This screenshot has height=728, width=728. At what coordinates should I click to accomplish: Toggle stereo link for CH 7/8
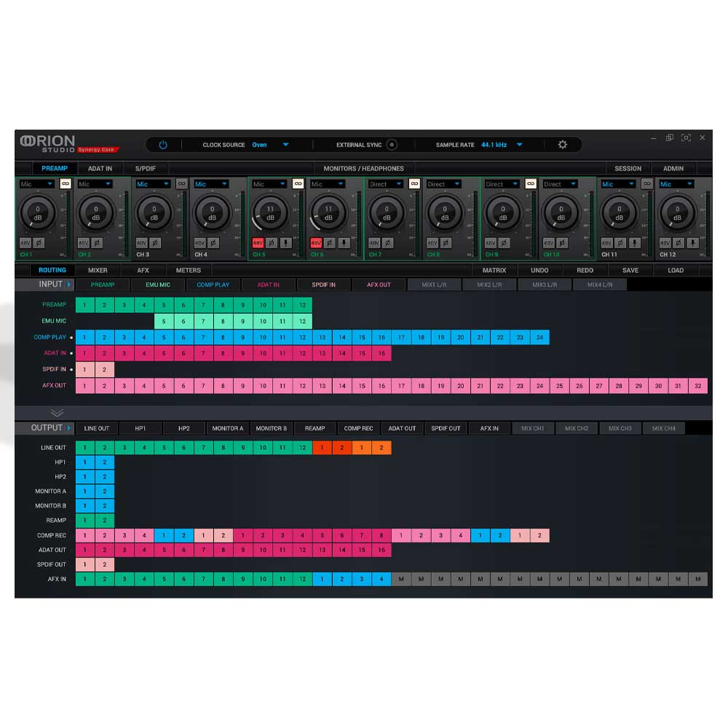414,184
